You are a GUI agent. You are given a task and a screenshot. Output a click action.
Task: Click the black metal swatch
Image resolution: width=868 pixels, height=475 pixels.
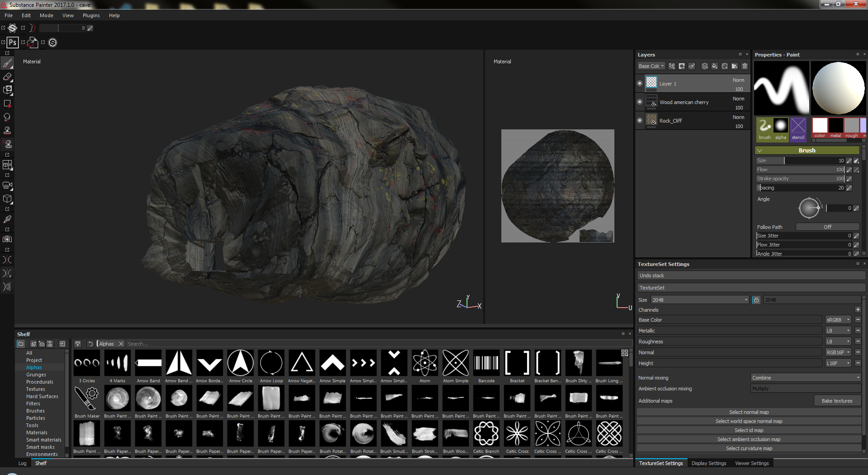tap(835, 125)
